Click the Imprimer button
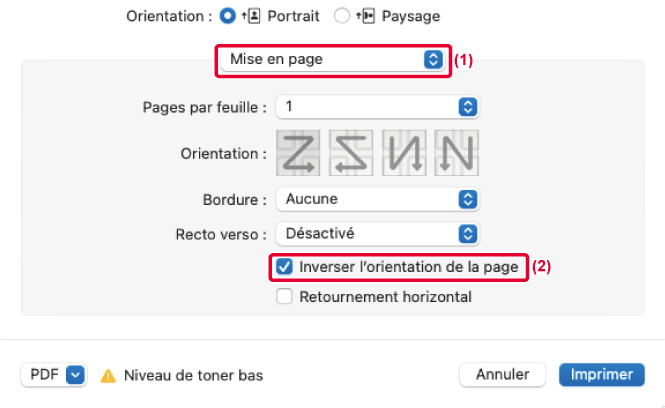 point(601,375)
